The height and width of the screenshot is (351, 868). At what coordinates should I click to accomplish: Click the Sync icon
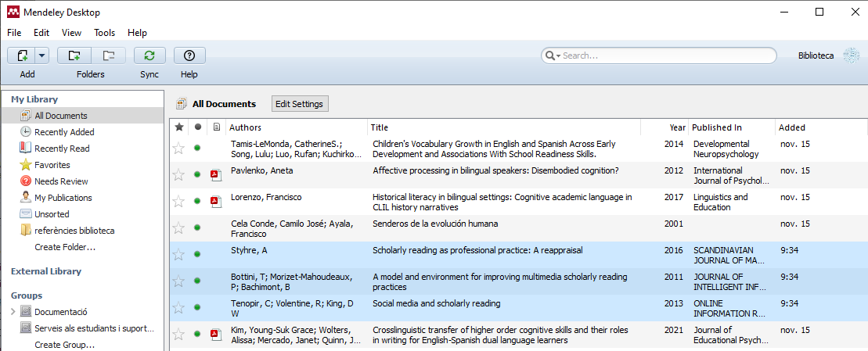(x=149, y=56)
